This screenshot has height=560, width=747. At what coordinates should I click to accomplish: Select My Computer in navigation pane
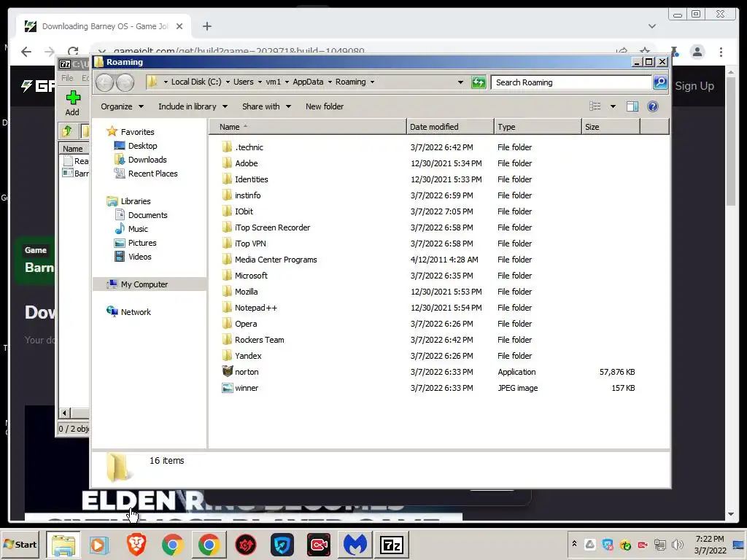150,284
